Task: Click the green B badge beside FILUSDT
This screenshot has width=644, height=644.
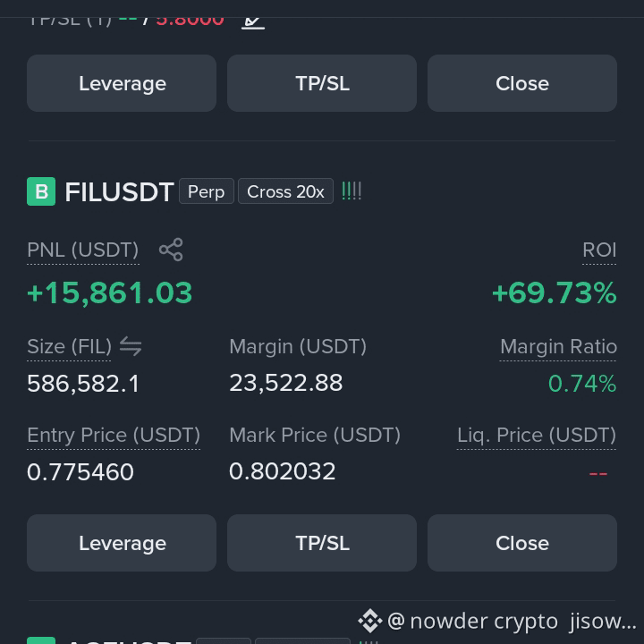Action: pos(41,191)
